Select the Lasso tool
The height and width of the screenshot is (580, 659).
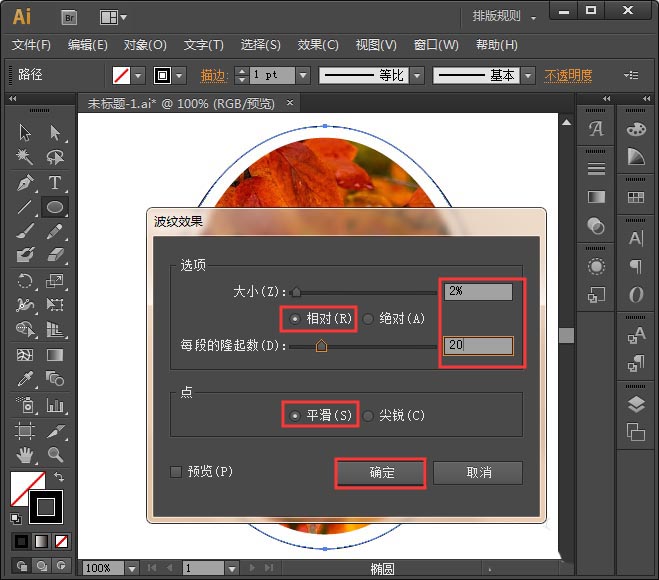55,157
